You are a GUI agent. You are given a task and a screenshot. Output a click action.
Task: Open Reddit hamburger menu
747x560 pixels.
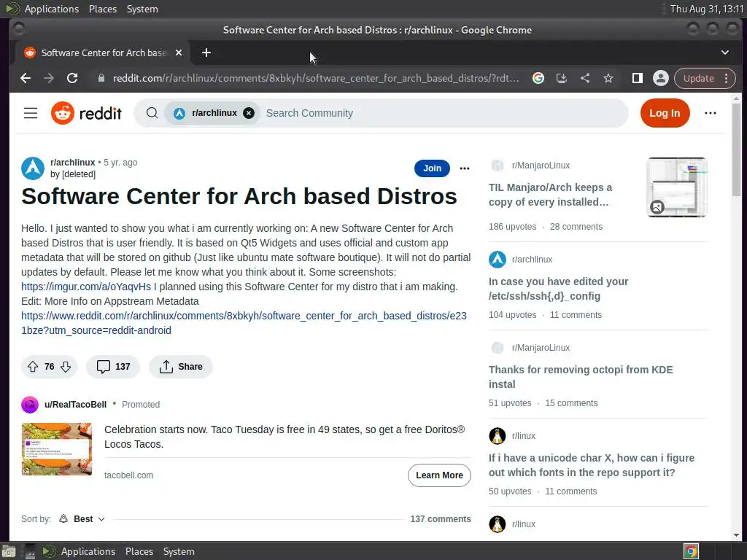click(x=31, y=113)
